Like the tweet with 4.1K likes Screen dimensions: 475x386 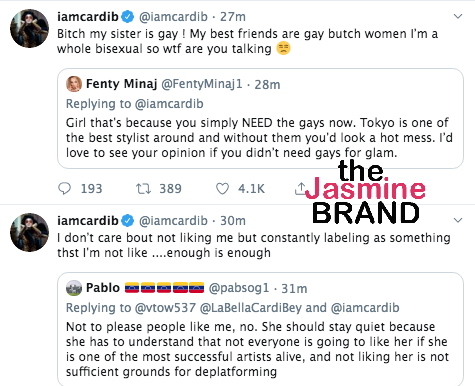(222, 189)
